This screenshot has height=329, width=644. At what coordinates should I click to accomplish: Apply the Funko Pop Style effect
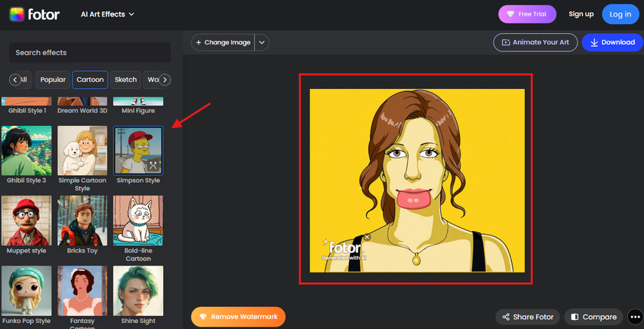tap(26, 291)
